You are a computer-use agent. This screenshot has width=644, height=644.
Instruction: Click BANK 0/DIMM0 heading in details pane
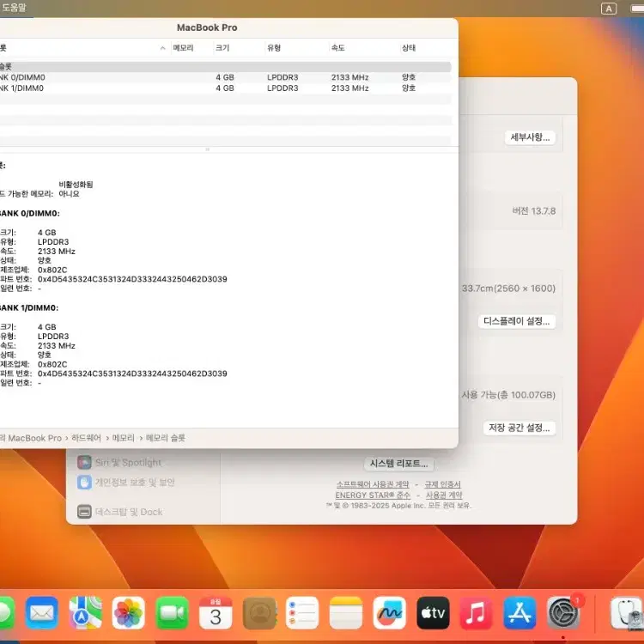click(x=29, y=213)
